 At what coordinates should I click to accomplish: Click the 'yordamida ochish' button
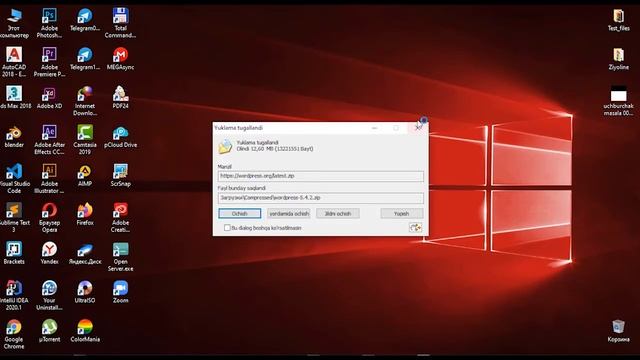(289, 213)
